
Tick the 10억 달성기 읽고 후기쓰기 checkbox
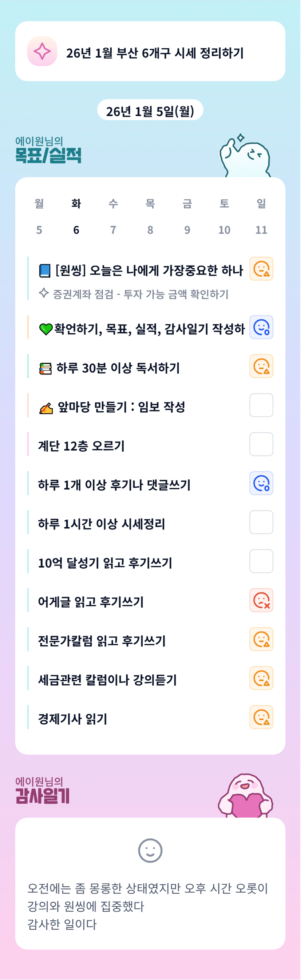[261, 561]
